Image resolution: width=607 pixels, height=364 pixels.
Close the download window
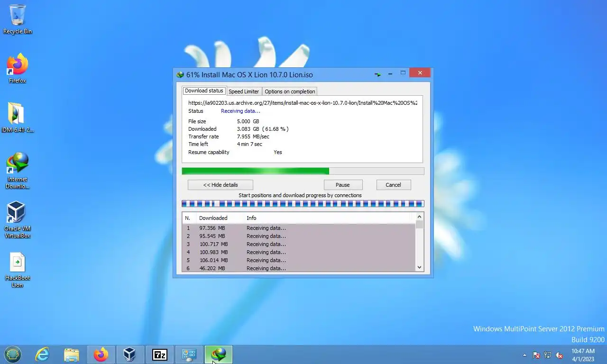(x=420, y=73)
